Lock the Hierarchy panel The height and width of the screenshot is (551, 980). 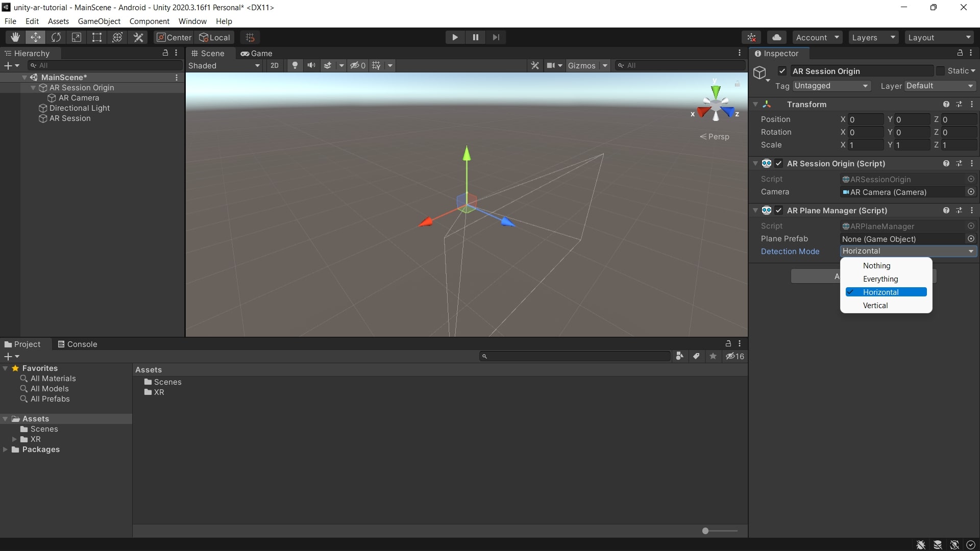[165, 53]
